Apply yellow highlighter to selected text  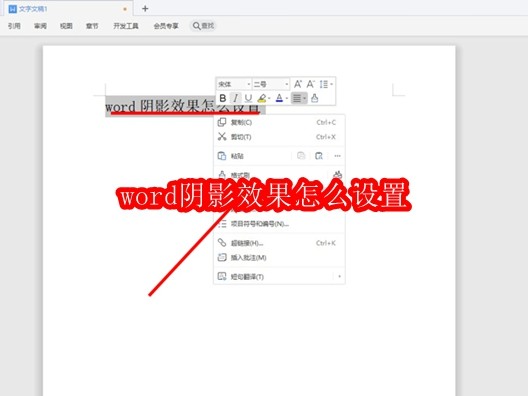tap(262, 98)
